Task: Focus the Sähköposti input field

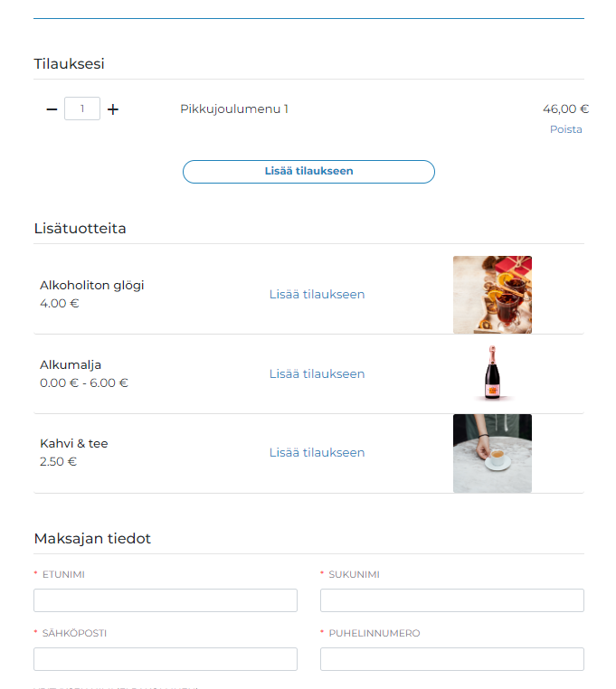Action: [x=166, y=659]
